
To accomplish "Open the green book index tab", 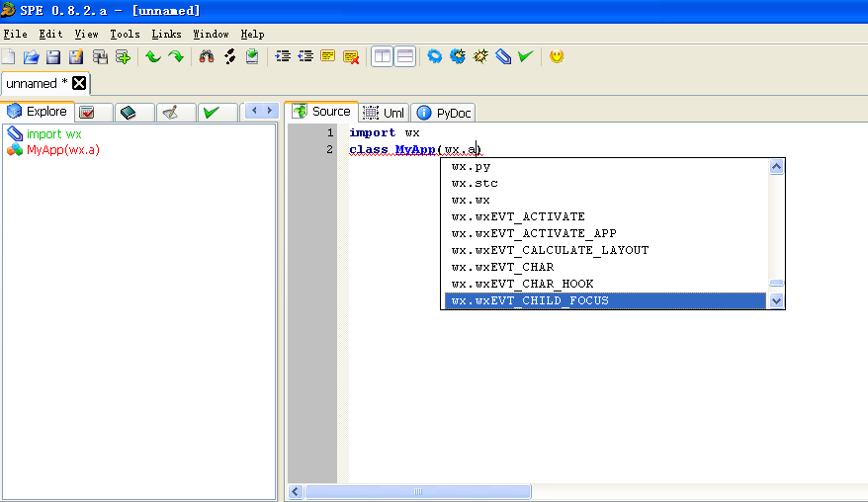I will (134, 113).
